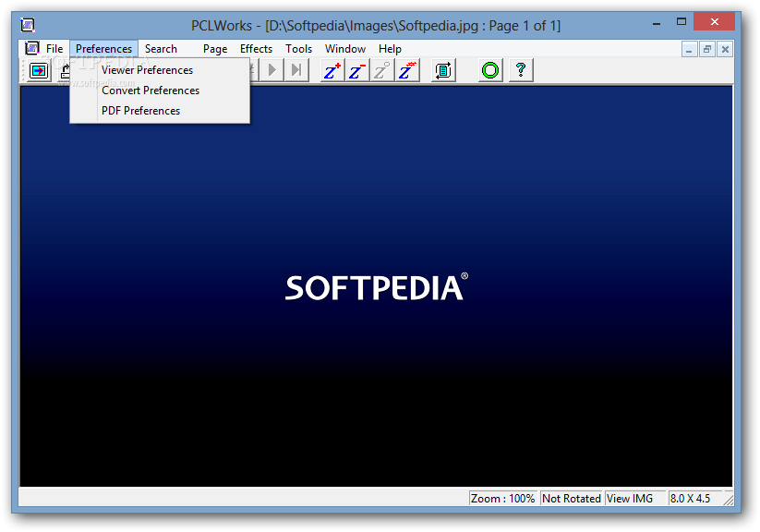Maximize the PCLWorks main window
Viewport: 760px width, 532px height.
pyautogui.click(x=682, y=22)
